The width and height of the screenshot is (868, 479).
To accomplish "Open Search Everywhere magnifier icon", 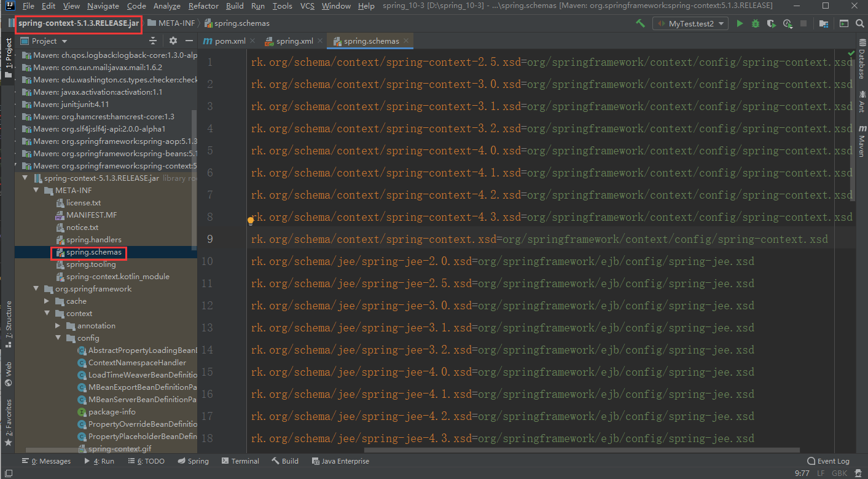I will pyautogui.click(x=859, y=23).
